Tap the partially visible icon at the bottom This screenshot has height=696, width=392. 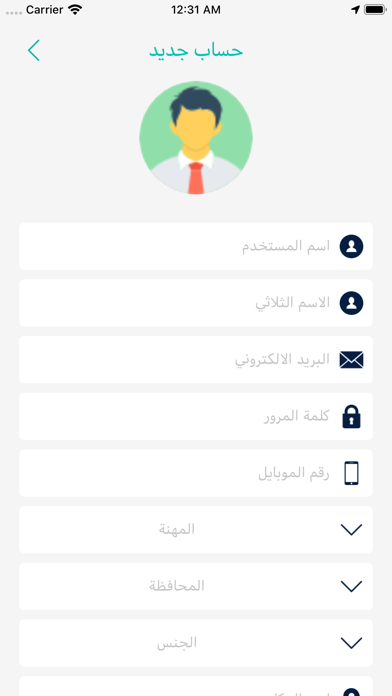[351, 692]
